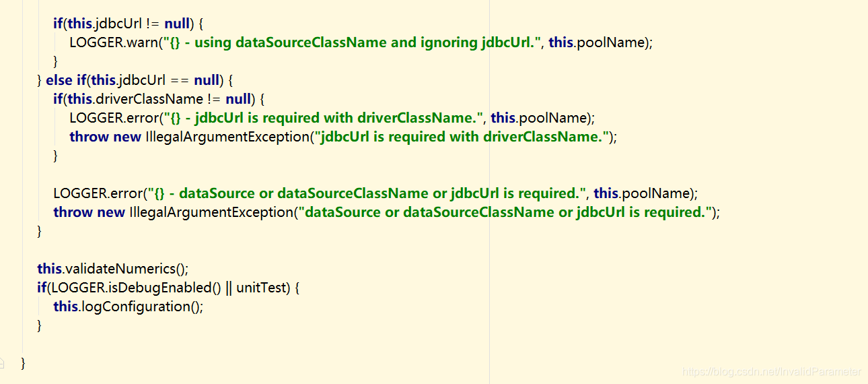868x384 pixels.
Task: Click jdbcUrl in the "else if" condition
Action: coord(143,80)
